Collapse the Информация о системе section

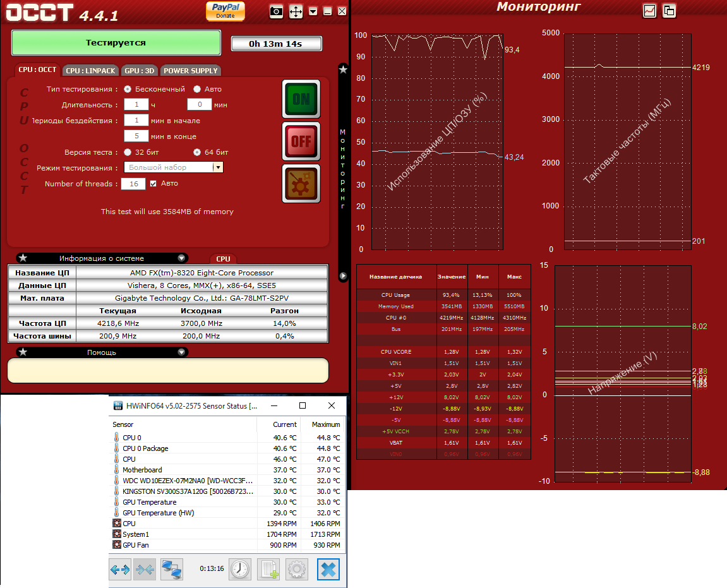181,258
